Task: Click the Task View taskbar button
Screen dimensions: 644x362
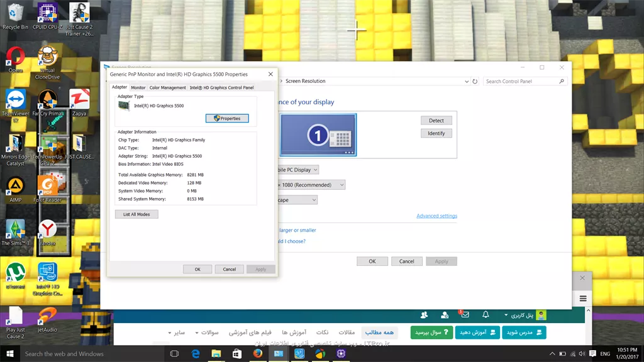Action: pos(174,353)
